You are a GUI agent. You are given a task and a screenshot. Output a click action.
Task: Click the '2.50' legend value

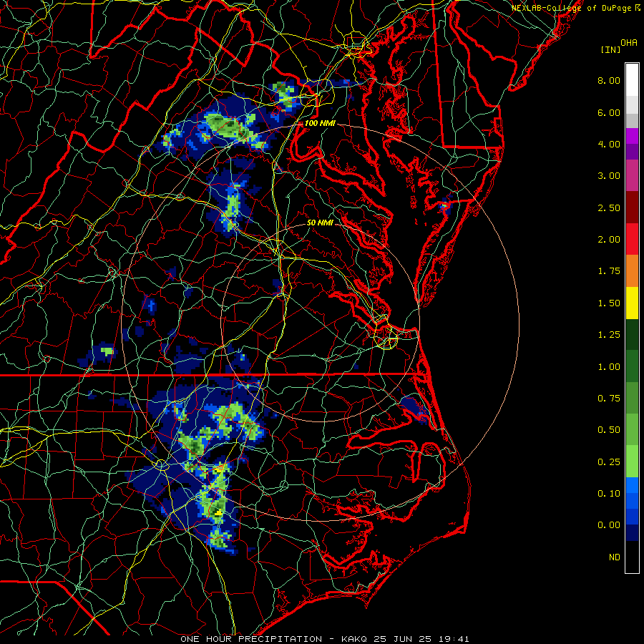point(609,208)
